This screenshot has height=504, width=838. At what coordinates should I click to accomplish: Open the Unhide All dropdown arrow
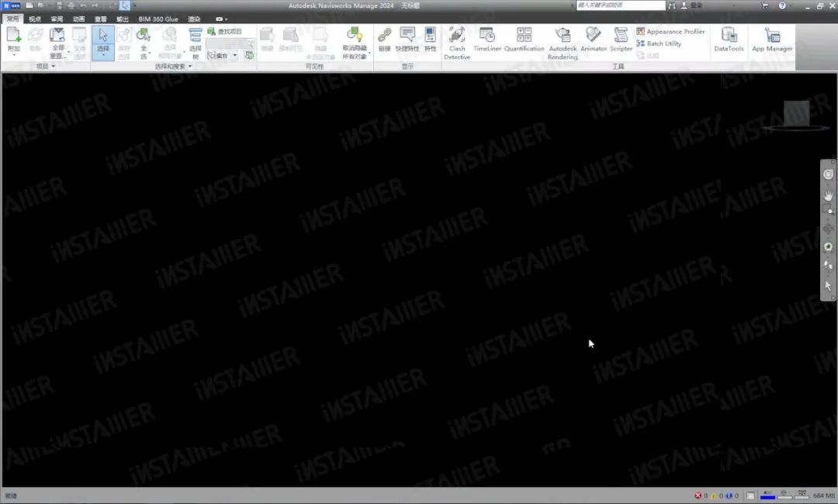(x=369, y=52)
